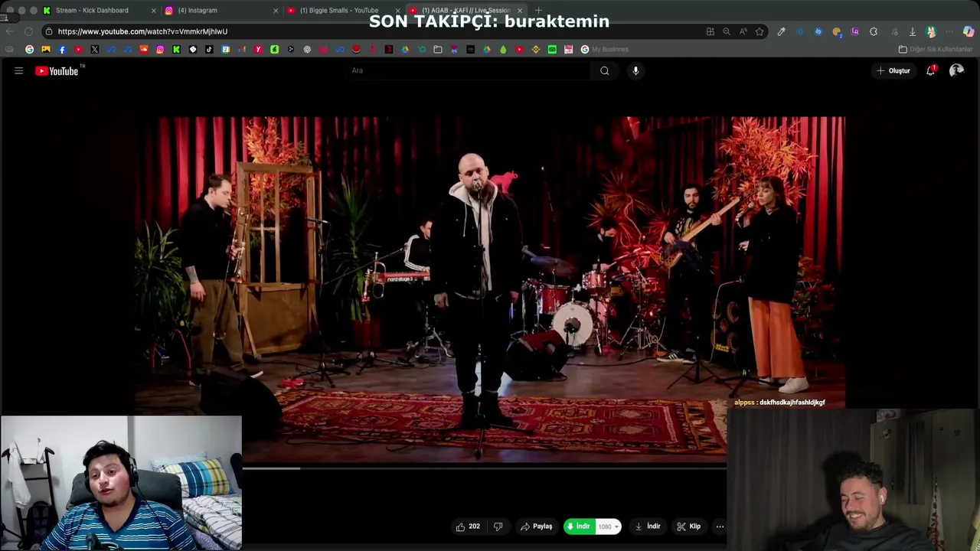The width and height of the screenshot is (980, 551).
Task: Open the browser settings ellipsis menu
Action: [x=949, y=31]
